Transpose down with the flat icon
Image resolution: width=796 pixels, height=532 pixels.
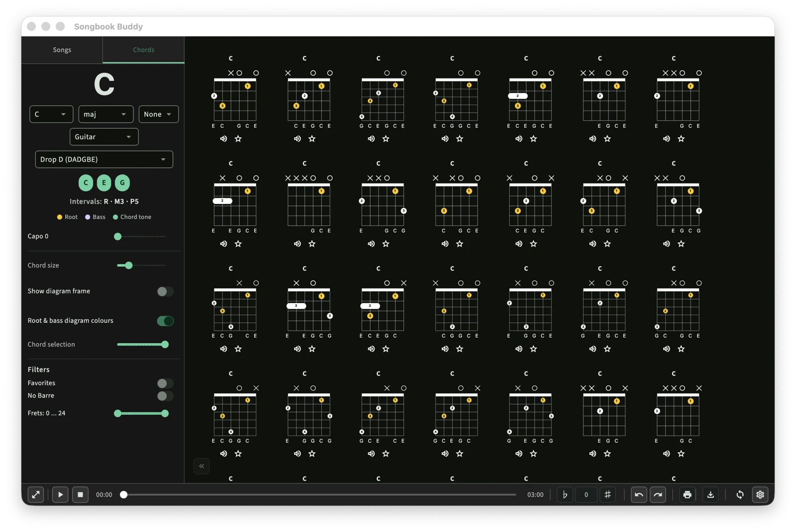point(565,495)
